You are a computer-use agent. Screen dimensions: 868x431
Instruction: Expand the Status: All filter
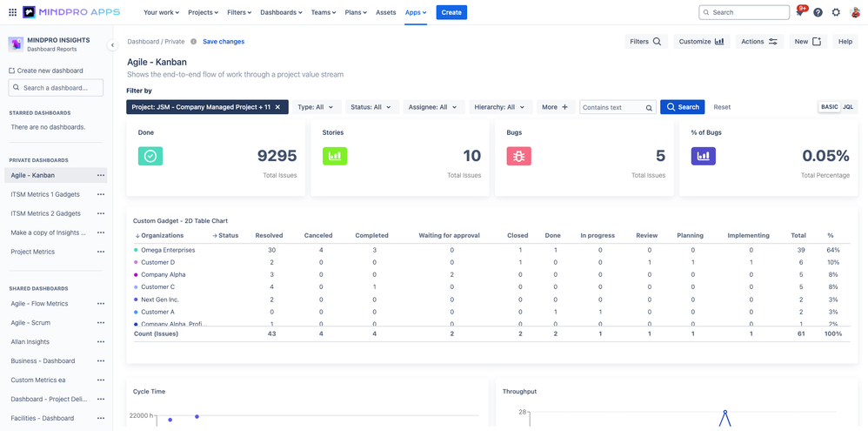[371, 107]
